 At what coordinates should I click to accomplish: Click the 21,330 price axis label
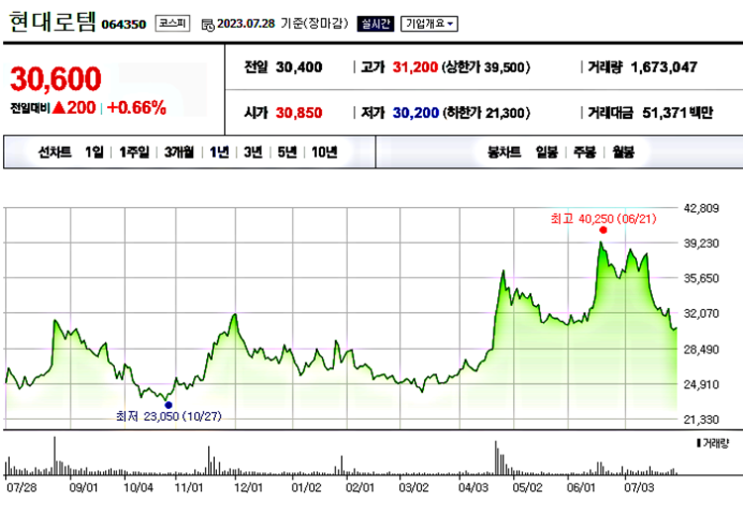pyautogui.click(x=701, y=420)
